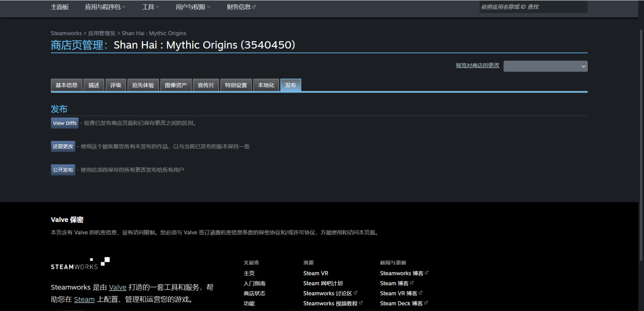Open the Steamworks 视频教程 link
This screenshot has height=311, width=644.
coord(333,303)
